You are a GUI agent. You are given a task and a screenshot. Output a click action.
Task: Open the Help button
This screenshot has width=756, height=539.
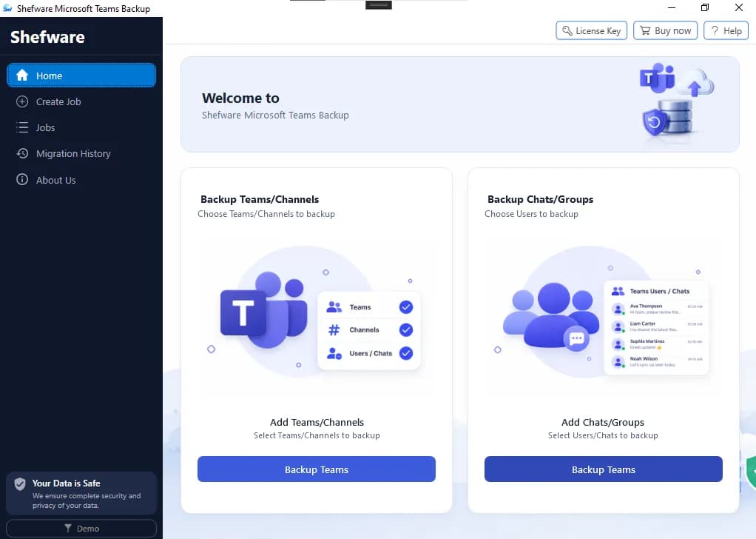pyautogui.click(x=726, y=31)
